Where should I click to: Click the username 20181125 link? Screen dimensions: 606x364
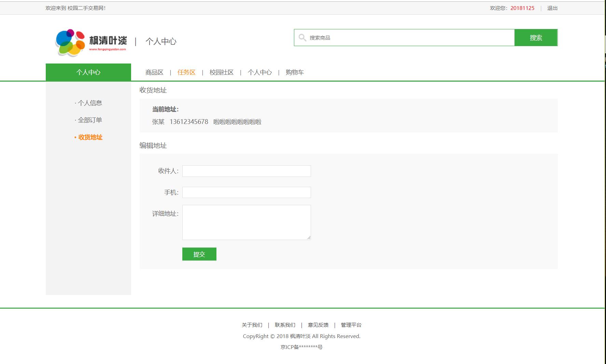[522, 8]
